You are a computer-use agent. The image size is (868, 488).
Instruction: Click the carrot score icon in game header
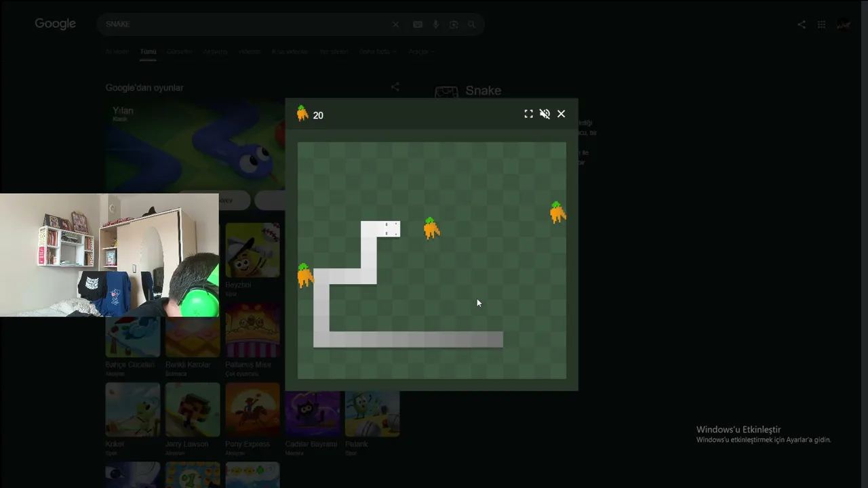tap(302, 114)
